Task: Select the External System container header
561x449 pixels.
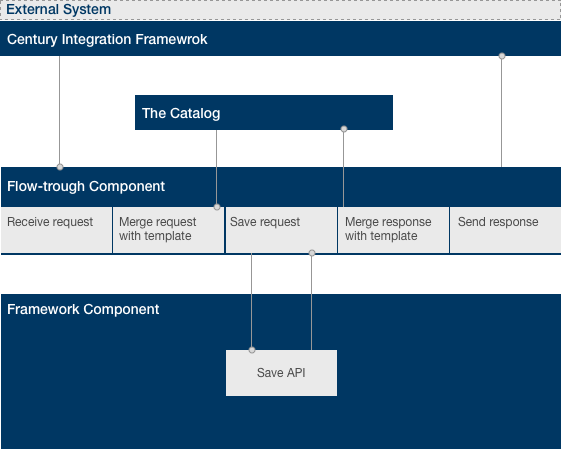Action: click(280, 10)
